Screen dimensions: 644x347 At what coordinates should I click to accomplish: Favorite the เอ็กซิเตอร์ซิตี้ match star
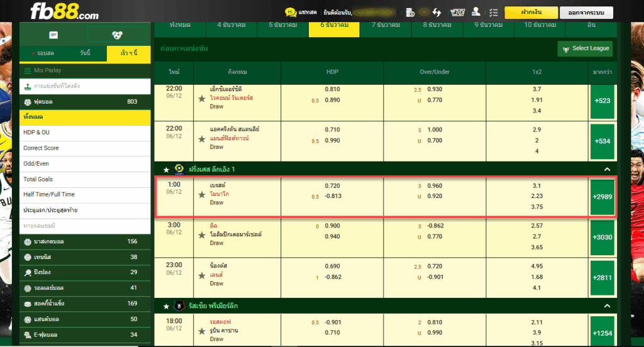point(202,99)
